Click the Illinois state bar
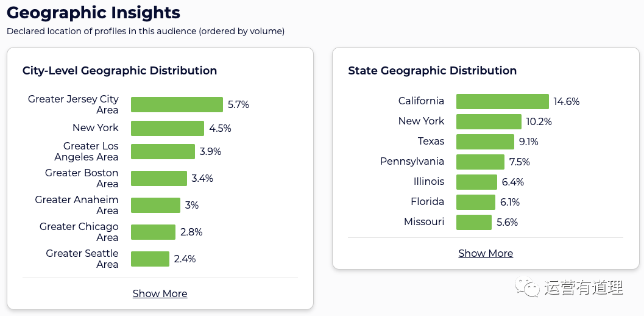 click(x=476, y=182)
